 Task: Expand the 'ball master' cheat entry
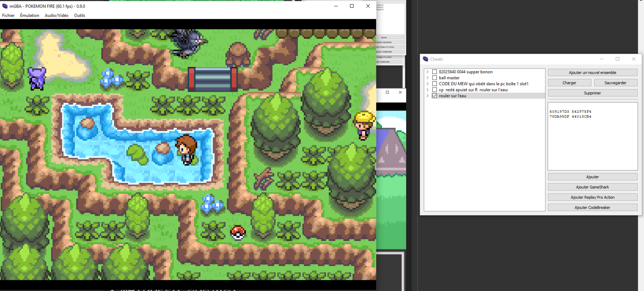427,78
